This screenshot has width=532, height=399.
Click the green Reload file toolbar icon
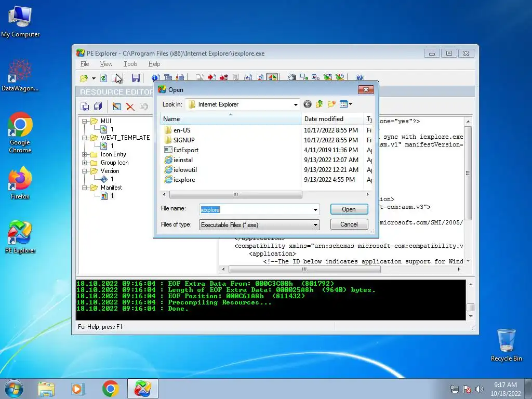point(104,78)
